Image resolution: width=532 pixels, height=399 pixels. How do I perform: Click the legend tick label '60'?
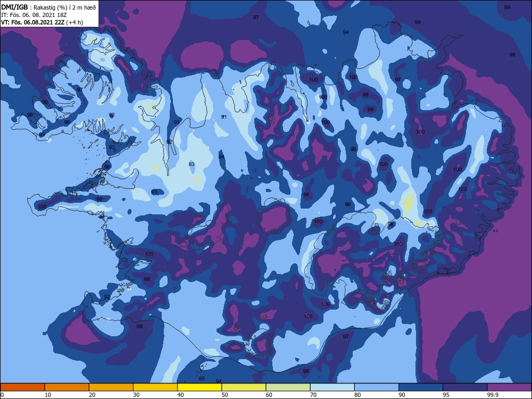point(269,395)
